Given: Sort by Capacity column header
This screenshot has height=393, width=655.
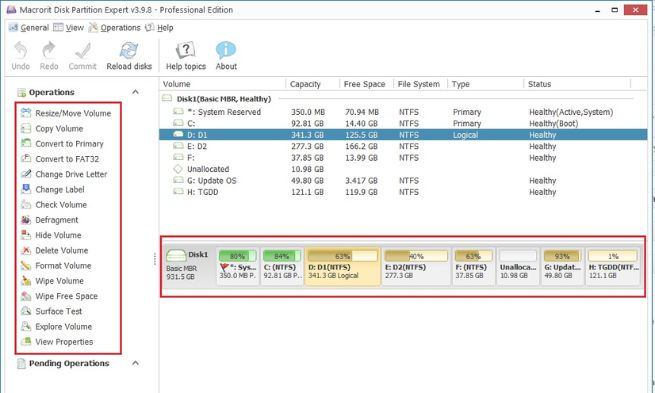Looking at the screenshot, I should [x=313, y=84].
